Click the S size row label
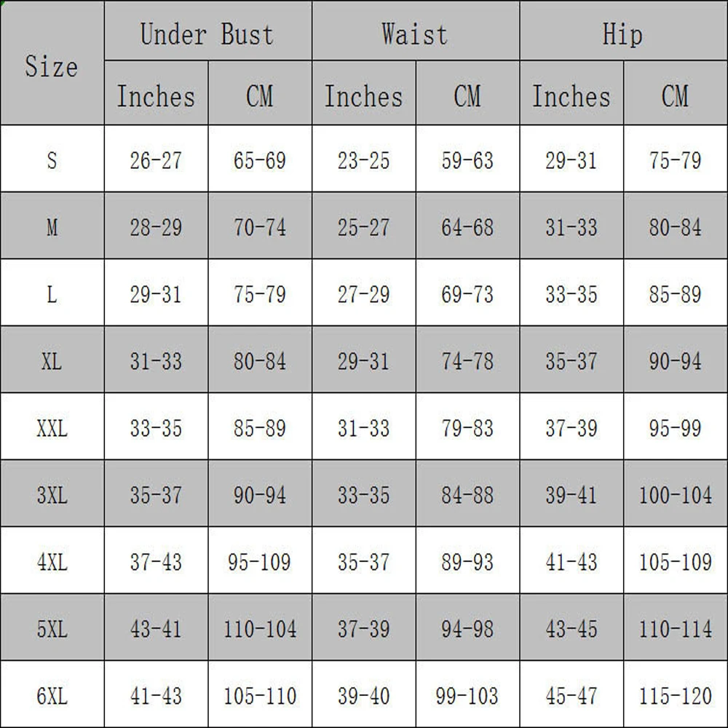 click(x=51, y=160)
